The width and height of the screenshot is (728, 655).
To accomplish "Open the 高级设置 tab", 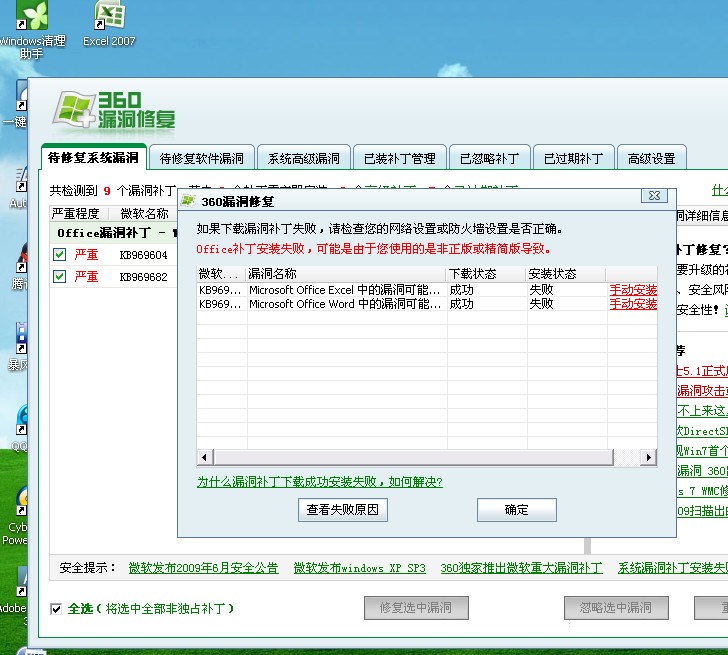I will coord(651,158).
